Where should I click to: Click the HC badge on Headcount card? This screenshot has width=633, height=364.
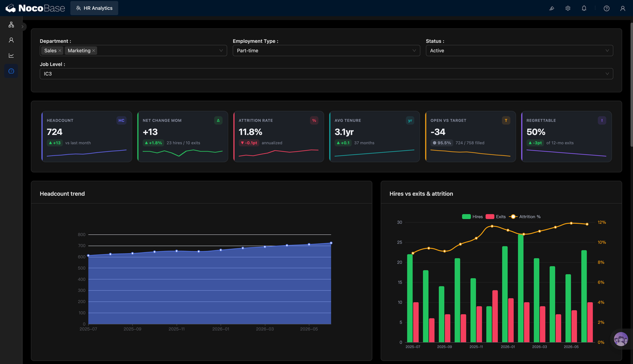coord(121,121)
